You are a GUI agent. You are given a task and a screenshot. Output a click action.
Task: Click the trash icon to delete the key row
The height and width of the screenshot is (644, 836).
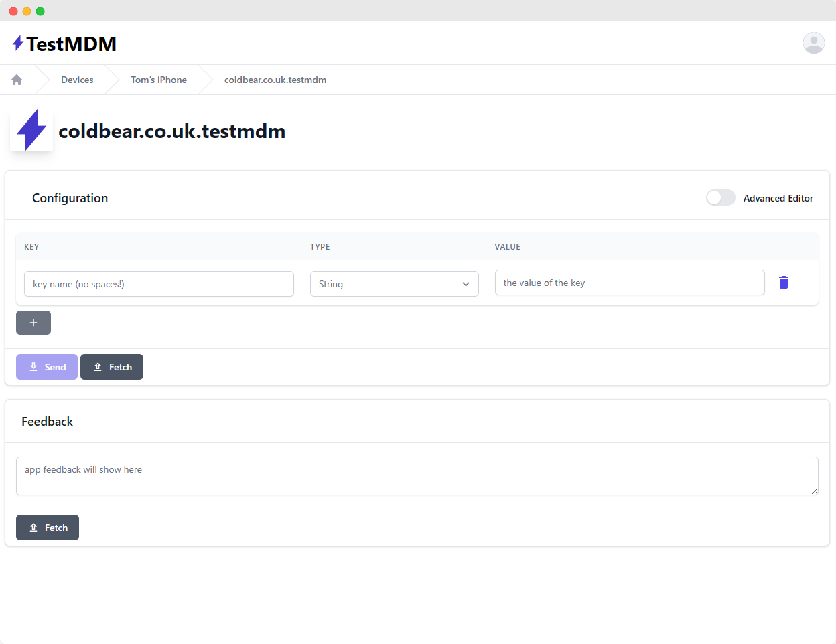[784, 283]
